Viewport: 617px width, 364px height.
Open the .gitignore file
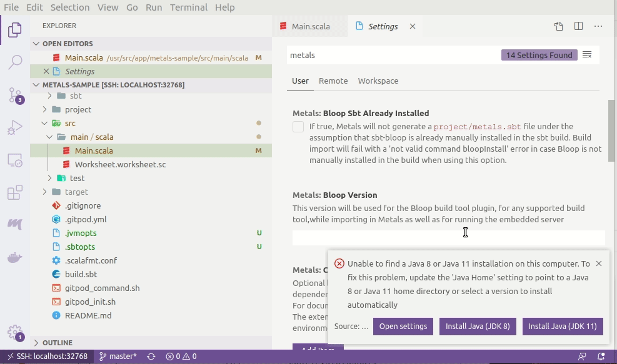click(151, 205)
